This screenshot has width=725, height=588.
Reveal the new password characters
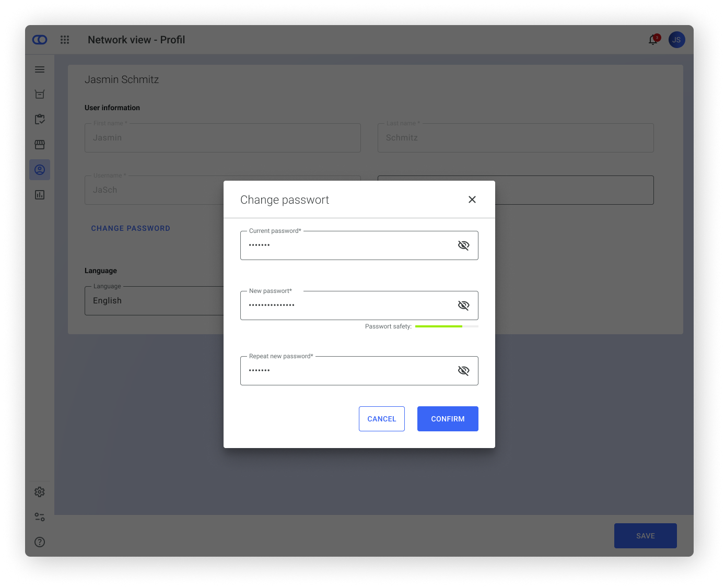tap(463, 305)
